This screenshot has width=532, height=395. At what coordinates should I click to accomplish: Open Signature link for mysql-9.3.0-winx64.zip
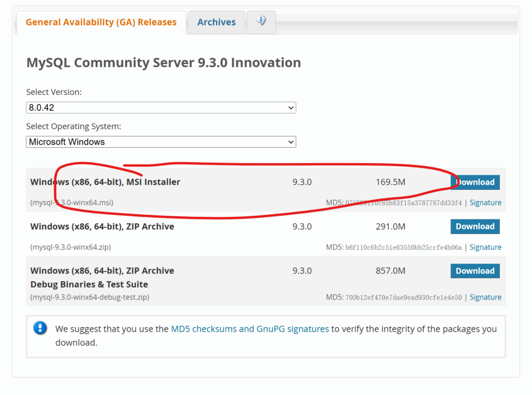pyautogui.click(x=485, y=248)
